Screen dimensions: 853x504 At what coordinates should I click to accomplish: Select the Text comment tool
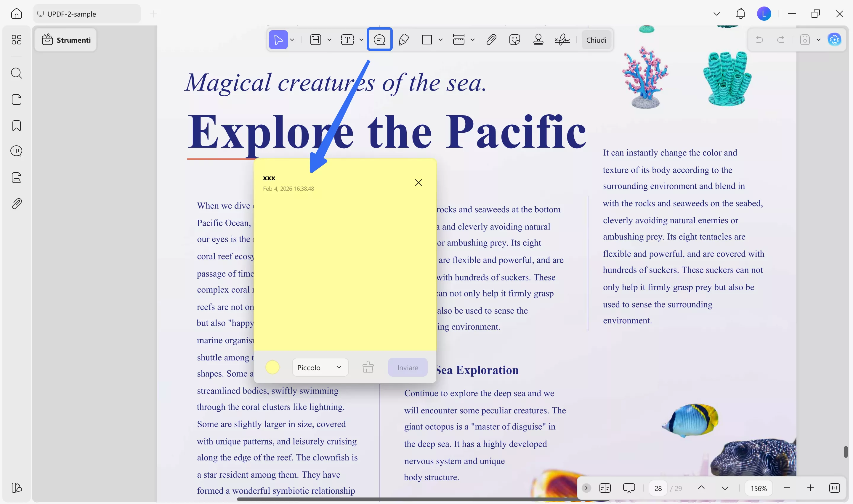click(x=348, y=39)
